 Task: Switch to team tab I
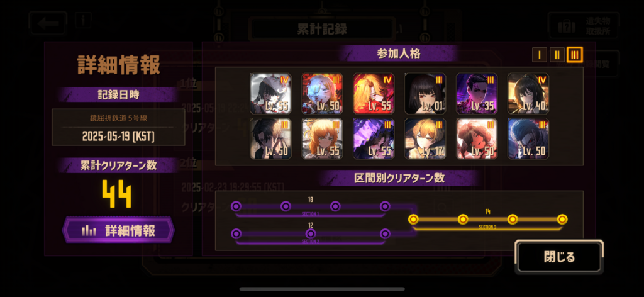(x=539, y=55)
